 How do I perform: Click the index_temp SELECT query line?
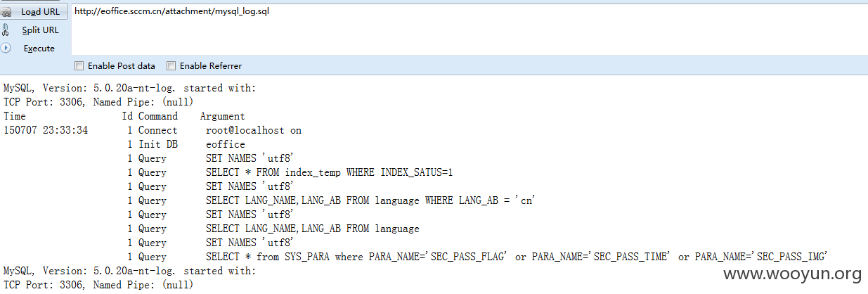pyautogui.click(x=334, y=172)
